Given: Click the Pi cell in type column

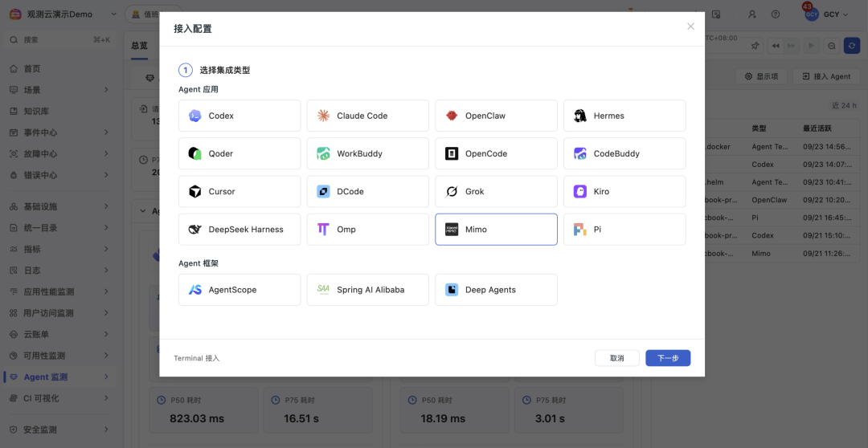Looking at the screenshot, I should [x=755, y=218].
